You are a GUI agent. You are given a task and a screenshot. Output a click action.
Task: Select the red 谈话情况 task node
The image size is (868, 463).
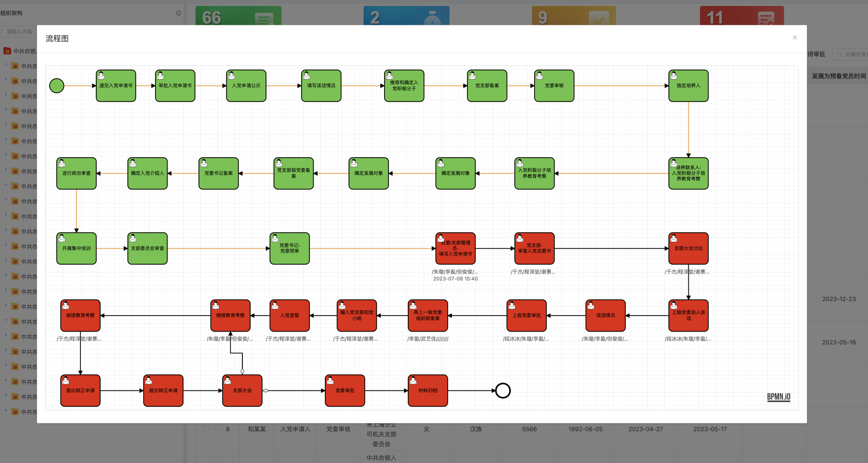pyautogui.click(x=605, y=316)
